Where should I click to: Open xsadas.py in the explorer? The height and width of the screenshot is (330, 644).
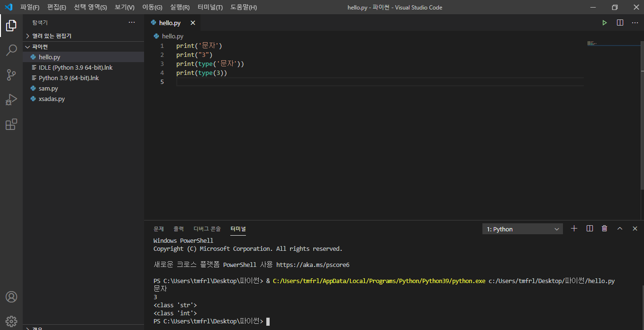click(83, 99)
